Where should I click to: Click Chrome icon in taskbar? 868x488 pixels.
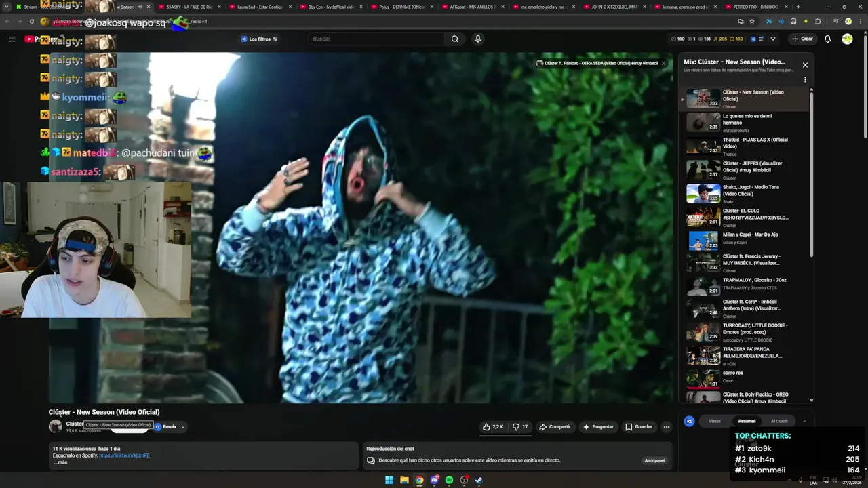coord(419,480)
